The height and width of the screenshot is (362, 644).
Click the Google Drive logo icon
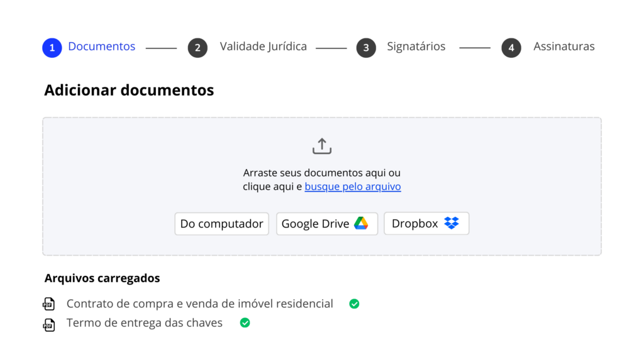tap(360, 224)
